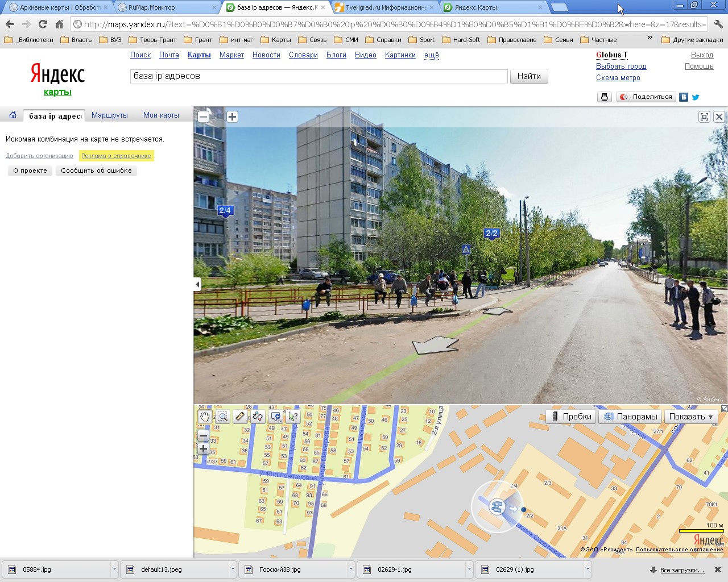
Task: Zoom out the street panorama
Action: [x=203, y=117]
